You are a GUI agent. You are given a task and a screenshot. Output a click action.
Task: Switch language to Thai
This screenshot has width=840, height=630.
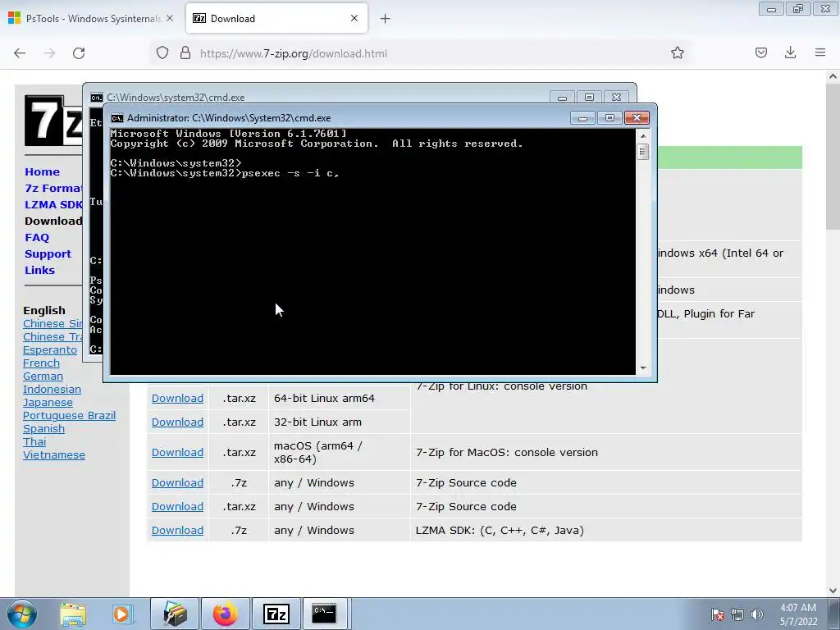34,441
